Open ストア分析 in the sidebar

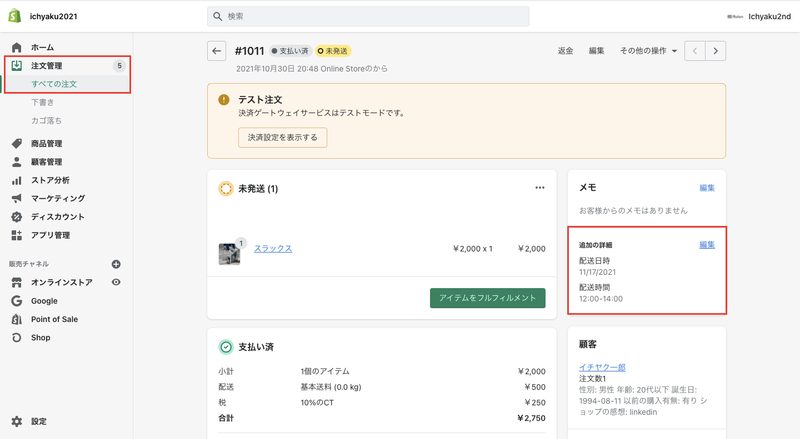pyautogui.click(x=50, y=180)
